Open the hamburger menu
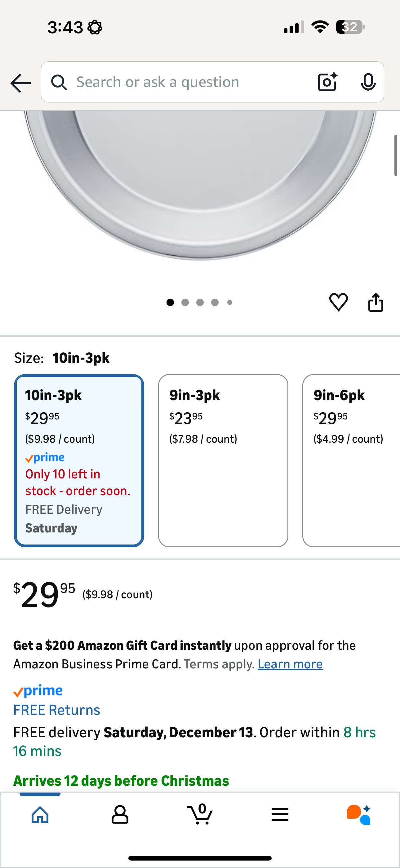The height and width of the screenshot is (868, 400). click(x=279, y=814)
